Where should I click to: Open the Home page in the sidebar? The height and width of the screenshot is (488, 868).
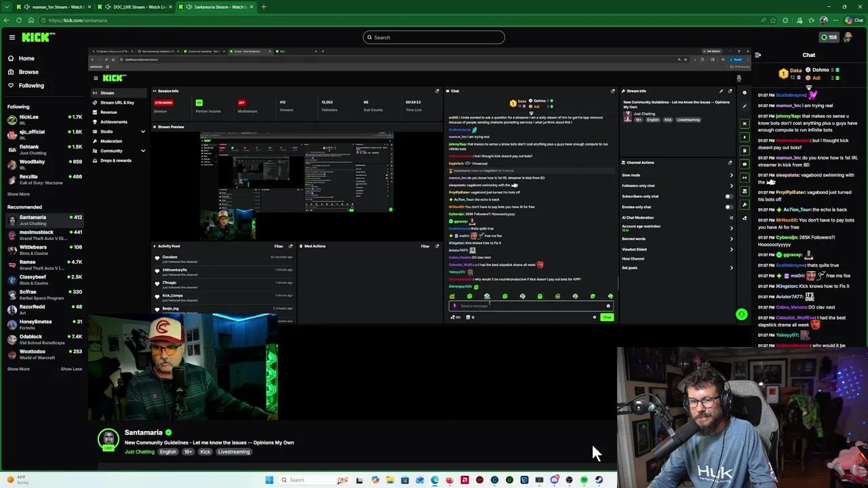coord(26,58)
